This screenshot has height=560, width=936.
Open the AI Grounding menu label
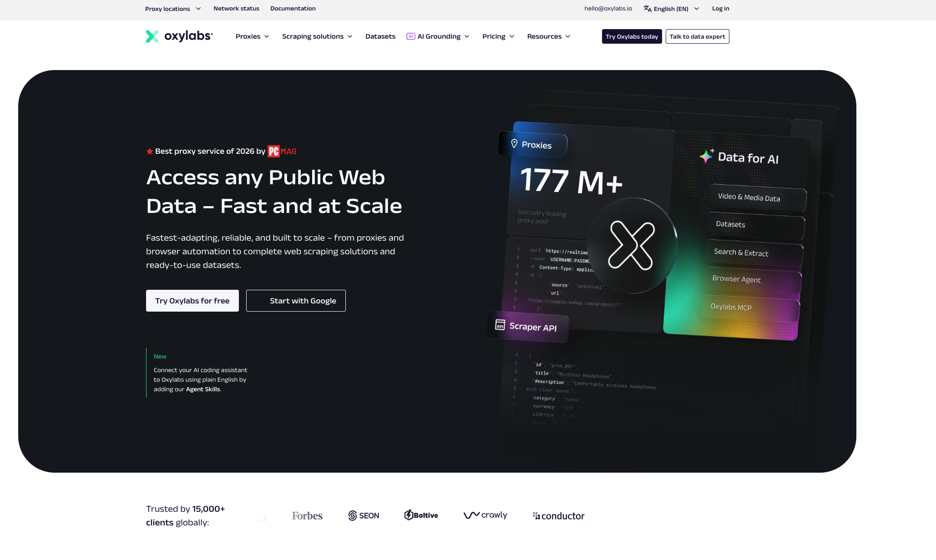439,36
